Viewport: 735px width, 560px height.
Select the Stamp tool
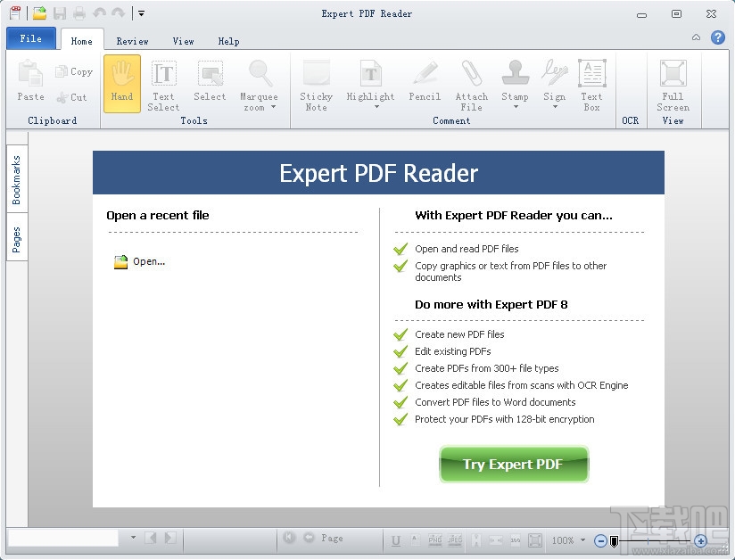(516, 80)
